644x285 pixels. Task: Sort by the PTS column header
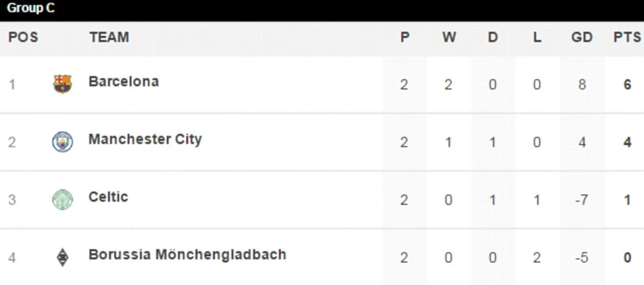pyautogui.click(x=627, y=37)
